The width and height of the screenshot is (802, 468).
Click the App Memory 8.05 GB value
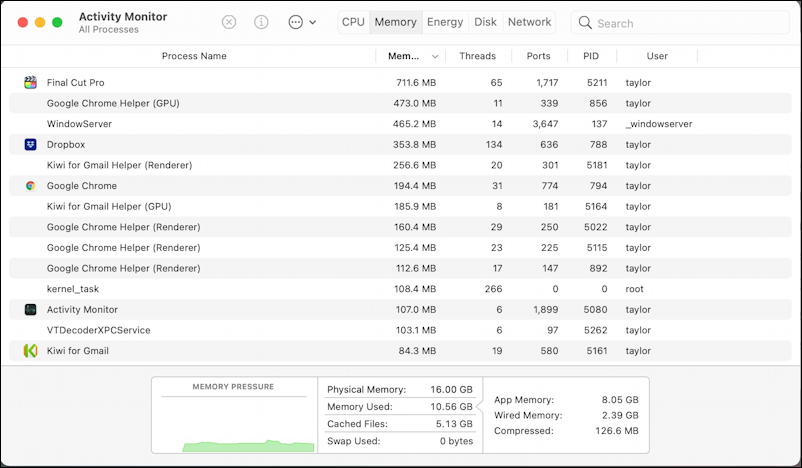tap(620, 400)
